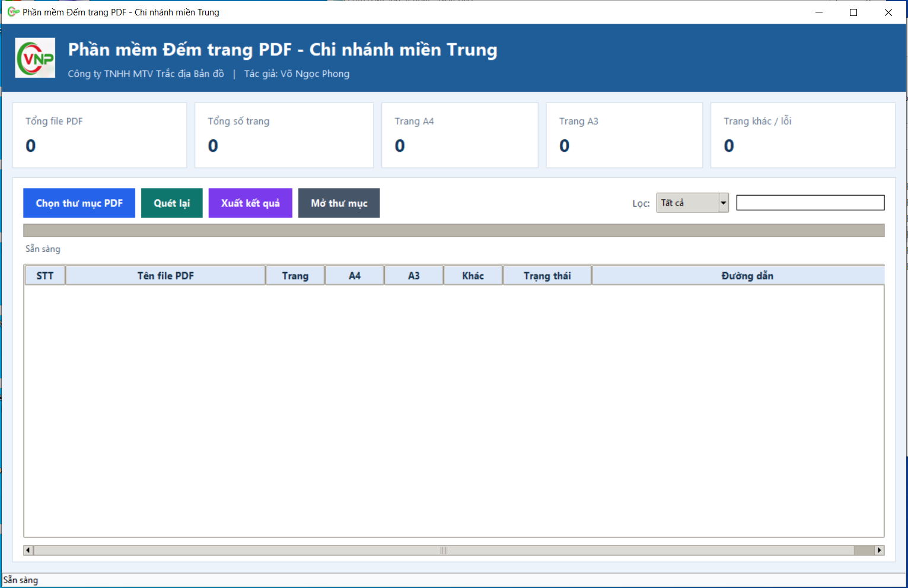The width and height of the screenshot is (908, 588).
Task: Export results with Xuất kết quả button
Action: (x=250, y=203)
